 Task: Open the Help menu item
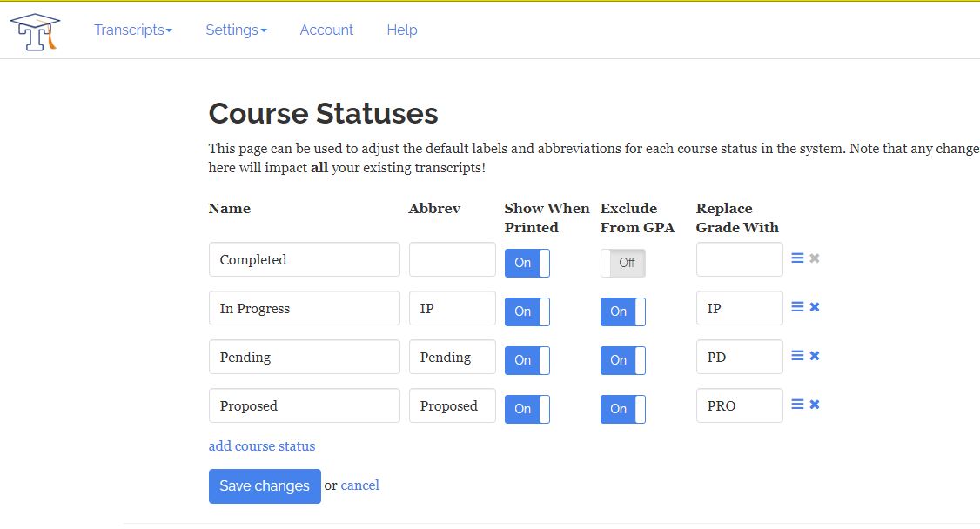tap(402, 30)
